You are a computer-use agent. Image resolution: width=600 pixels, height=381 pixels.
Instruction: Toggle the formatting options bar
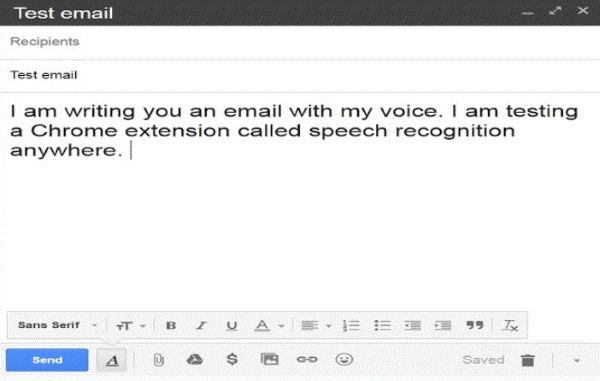(112, 360)
